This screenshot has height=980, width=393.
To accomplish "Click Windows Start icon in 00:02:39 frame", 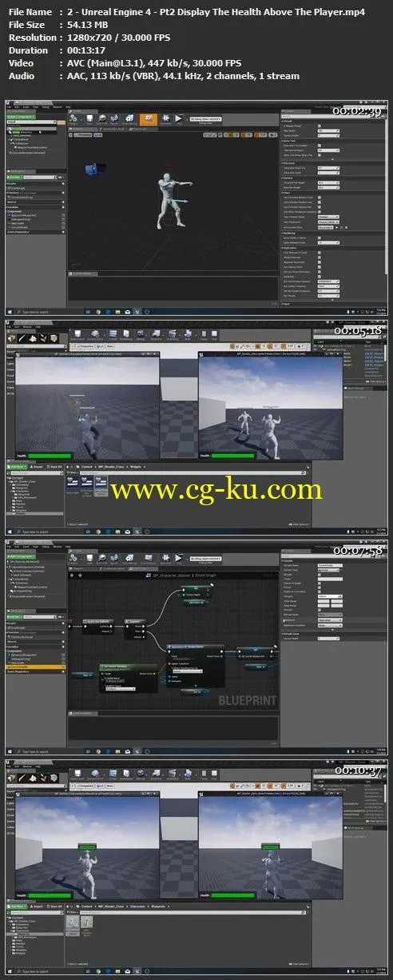I will coord(9,311).
